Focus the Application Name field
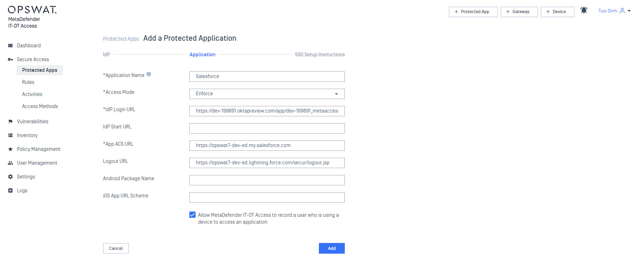The width and height of the screenshot is (644, 273). [x=267, y=77]
